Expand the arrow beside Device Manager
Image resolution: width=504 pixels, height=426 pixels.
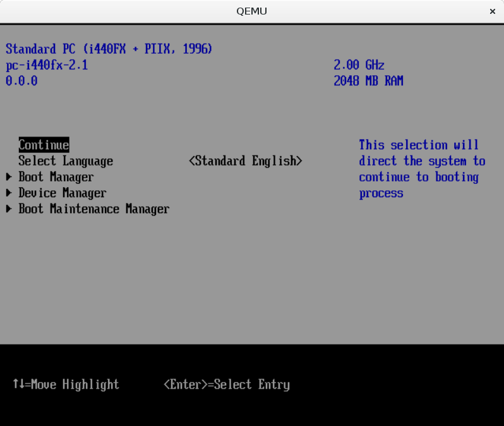(x=9, y=193)
